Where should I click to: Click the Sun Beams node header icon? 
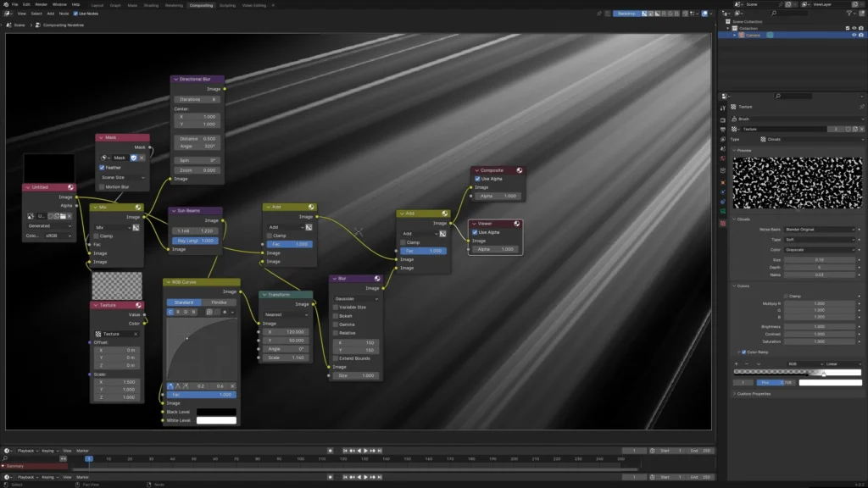(217, 211)
